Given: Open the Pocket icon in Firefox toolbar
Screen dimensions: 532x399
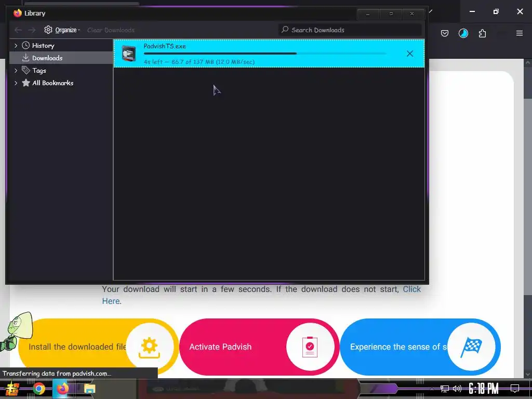Looking at the screenshot, I should (x=445, y=33).
